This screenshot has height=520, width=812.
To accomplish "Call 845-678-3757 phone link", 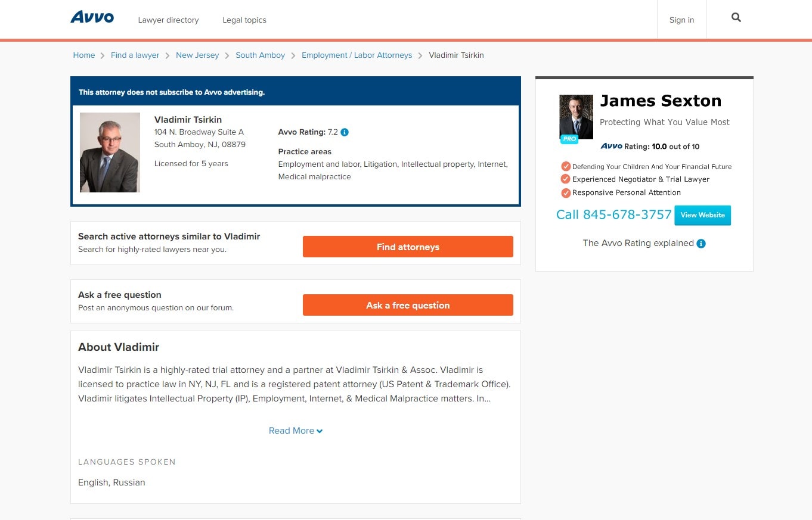I will 614,215.
